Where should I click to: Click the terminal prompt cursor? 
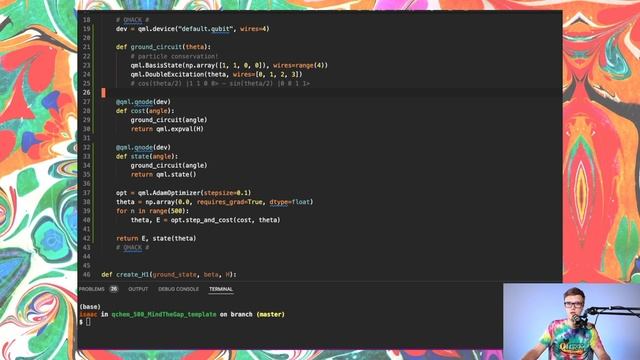pos(88,322)
